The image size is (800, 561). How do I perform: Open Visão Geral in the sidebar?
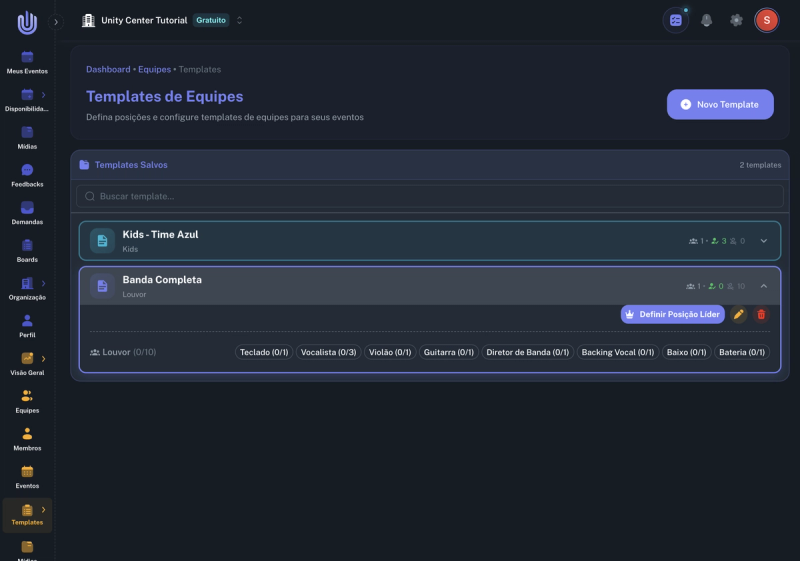tap(27, 365)
